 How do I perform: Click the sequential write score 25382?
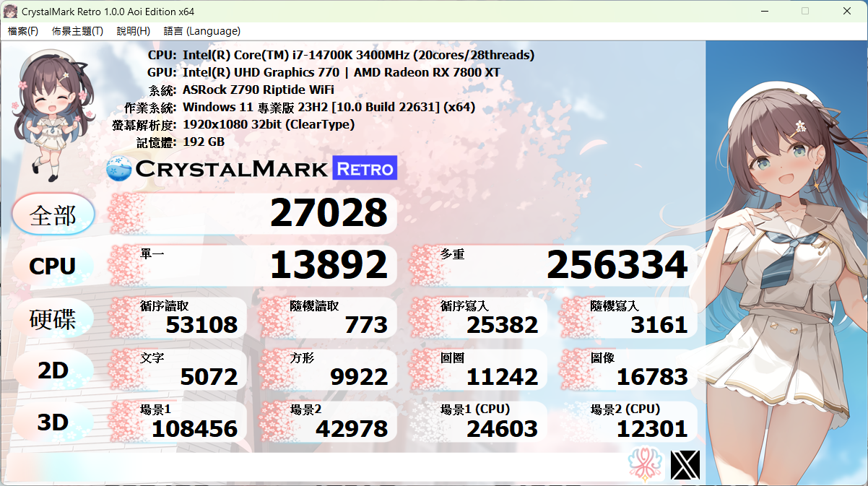pyautogui.click(x=502, y=324)
